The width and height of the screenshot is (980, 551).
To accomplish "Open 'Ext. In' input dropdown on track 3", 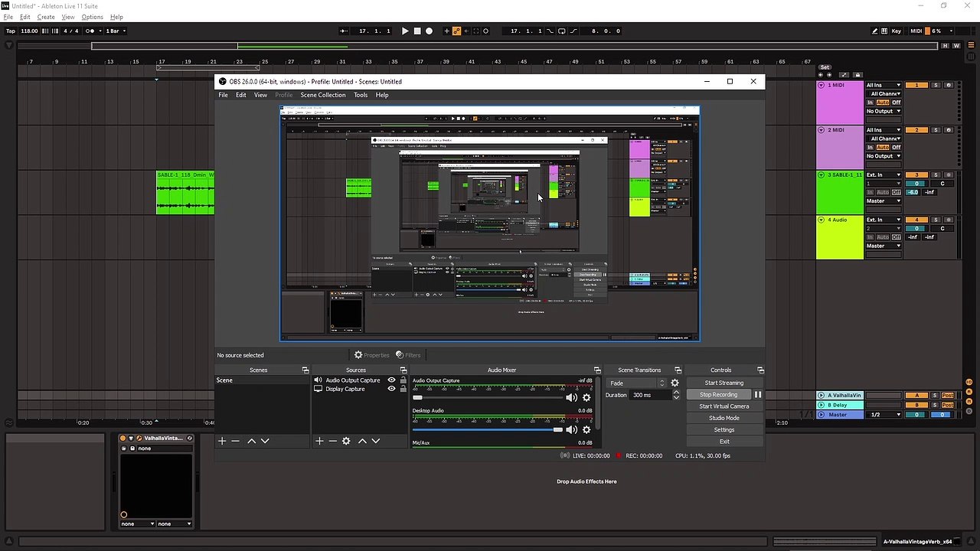I will click(884, 175).
